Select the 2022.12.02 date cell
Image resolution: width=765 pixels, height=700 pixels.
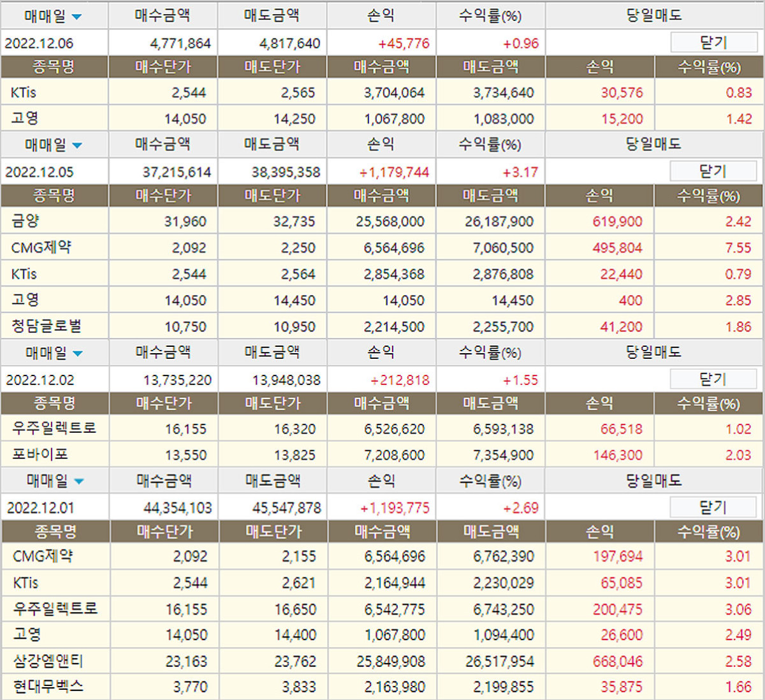pos(40,380)
